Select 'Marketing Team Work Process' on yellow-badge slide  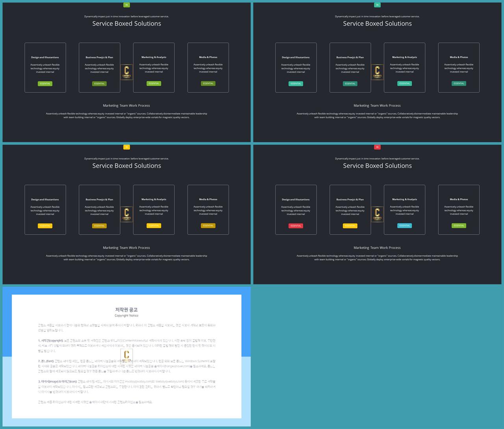pyautogui.click(x=126, y=248)
